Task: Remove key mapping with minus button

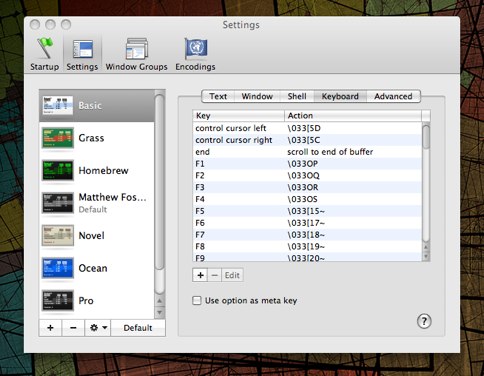Action: point(215,275)
